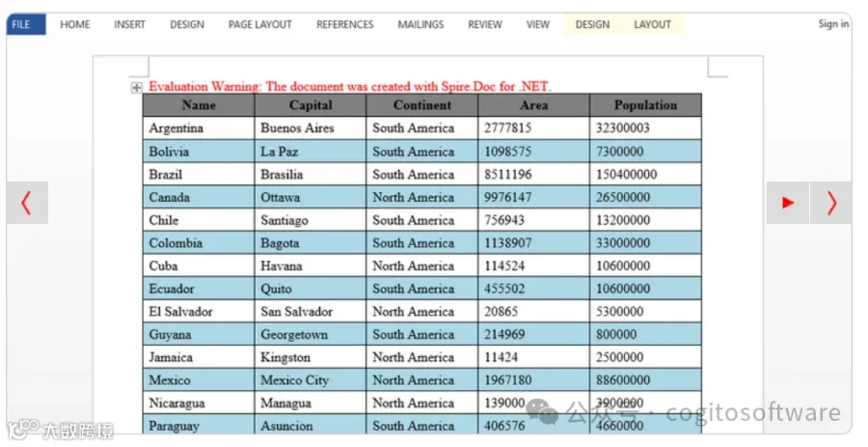The image size is (868, 447).
Task: Switch to the MAILINGS tab
Action: pos(420,24)
